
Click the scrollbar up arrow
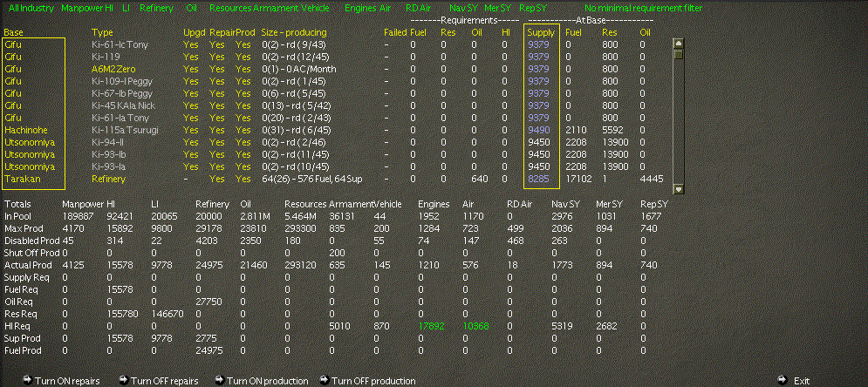pos(678,43)
